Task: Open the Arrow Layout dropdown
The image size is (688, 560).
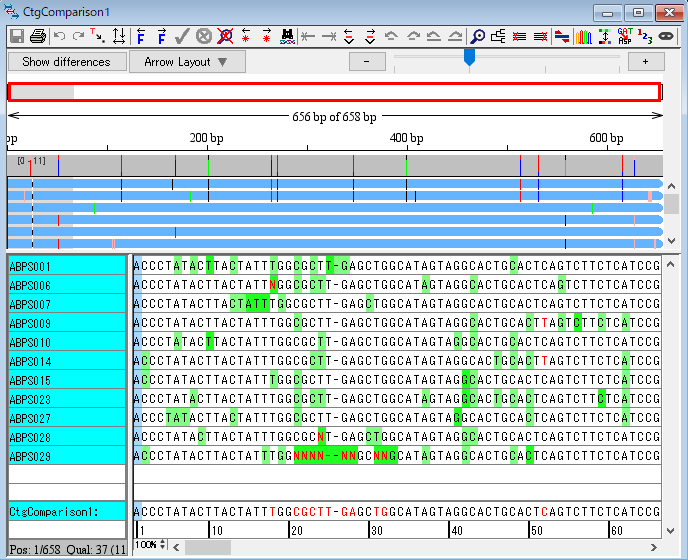Action: pyautogui.click(x=187, y=62)
